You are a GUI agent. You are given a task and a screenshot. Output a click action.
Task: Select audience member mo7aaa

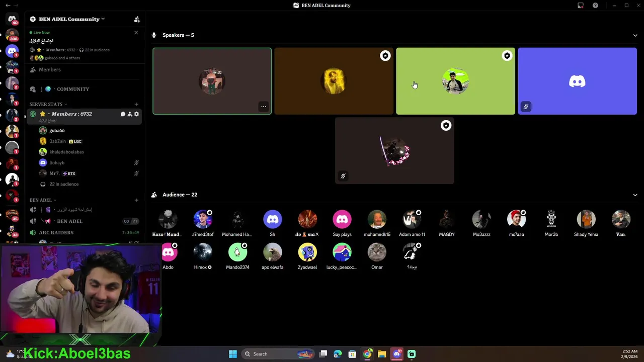pyautogui.click(x=516, y=223)
